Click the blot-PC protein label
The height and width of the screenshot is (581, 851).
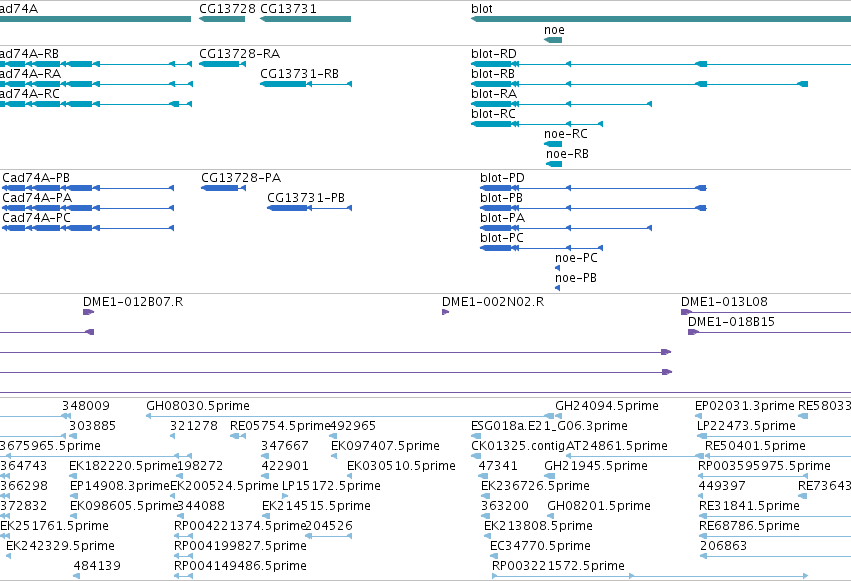click(501, 238)
